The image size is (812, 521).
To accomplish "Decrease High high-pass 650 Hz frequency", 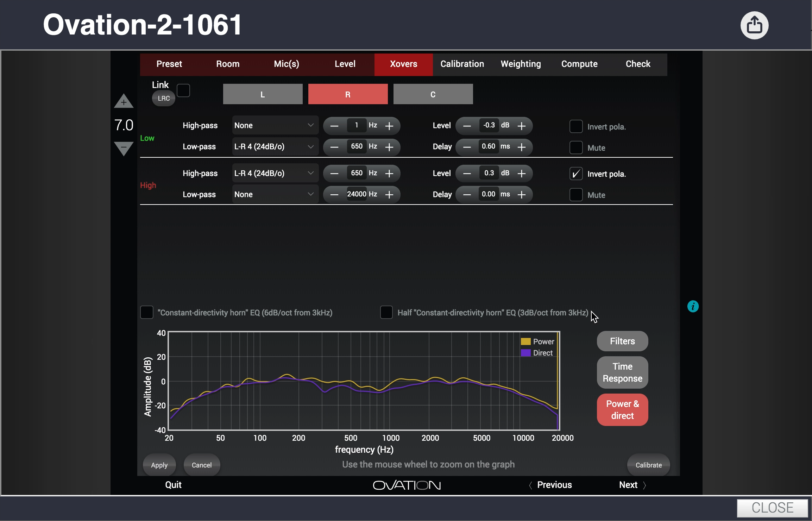I will point(334,174).
